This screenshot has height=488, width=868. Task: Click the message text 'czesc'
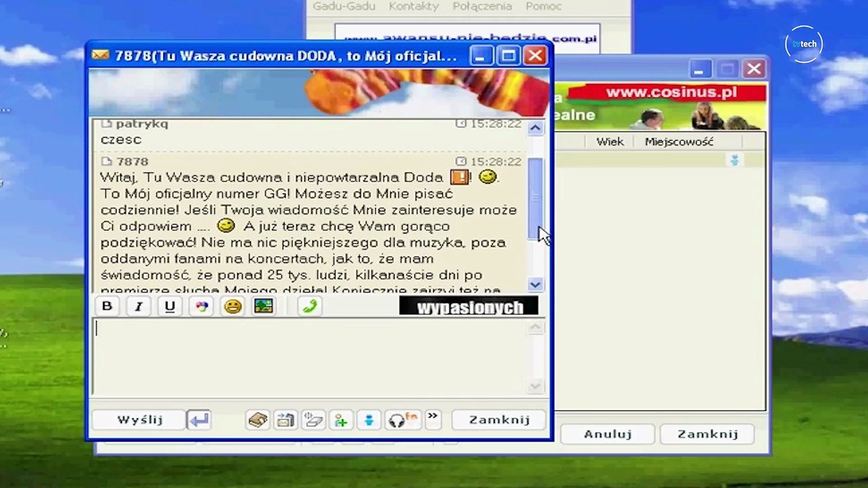[x=121, y=139]
